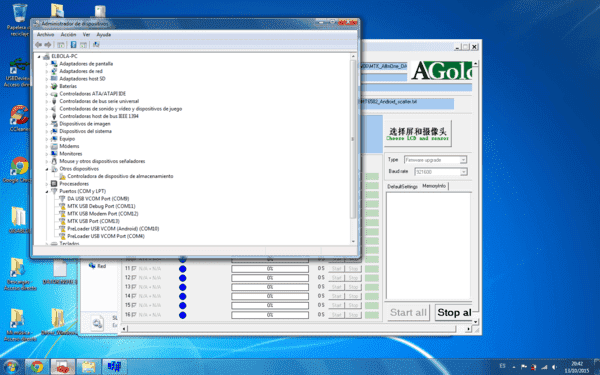This screenshot has width=600, height=375.
Task: Click the properties pane toolbar icon
Action: (83, 45)
